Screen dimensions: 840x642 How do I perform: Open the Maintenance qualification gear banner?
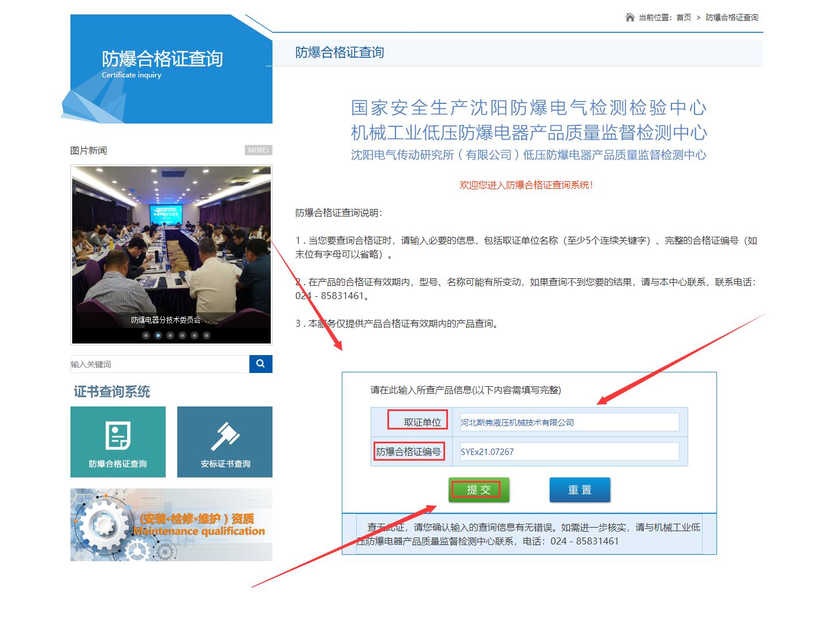(x=171, y=524)
